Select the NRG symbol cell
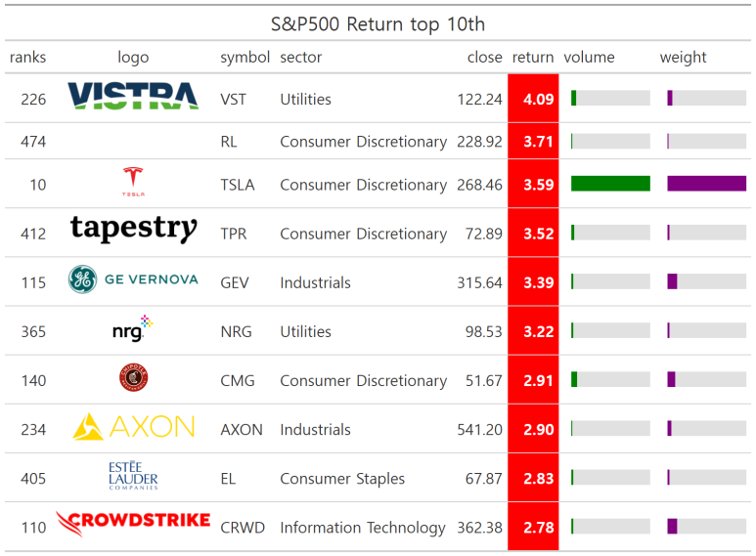756x556 pixels. pyautogui.click(x=236, y=332)
